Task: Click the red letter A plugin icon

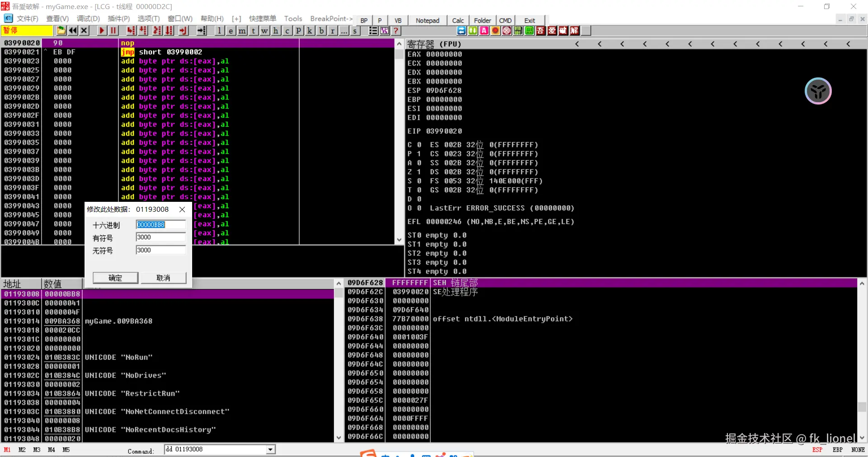Action: click(x=484, y=30)
